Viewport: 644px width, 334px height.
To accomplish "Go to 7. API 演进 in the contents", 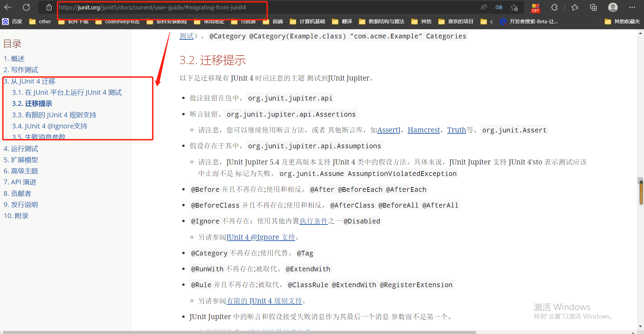I will point(20,182).
